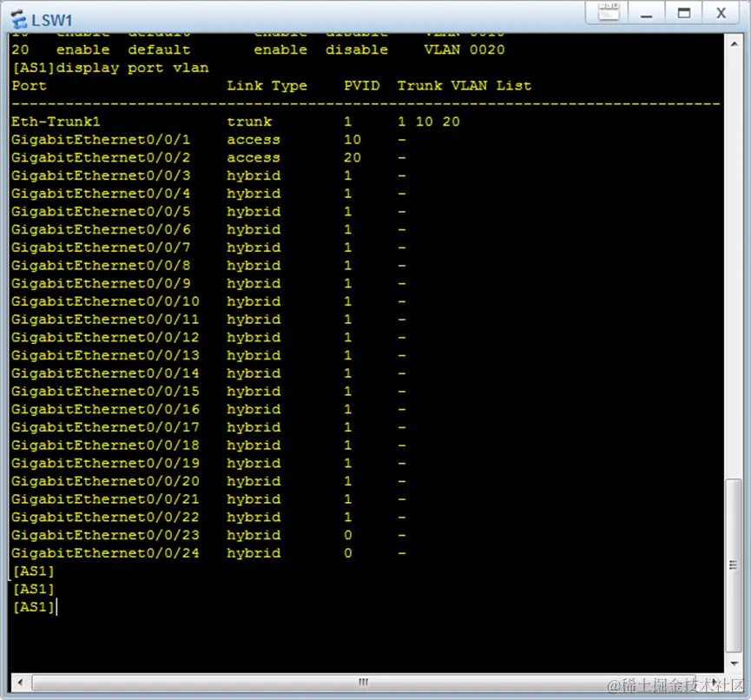Click the 'disable' value in VLAN 20 row

coord(357,50)
